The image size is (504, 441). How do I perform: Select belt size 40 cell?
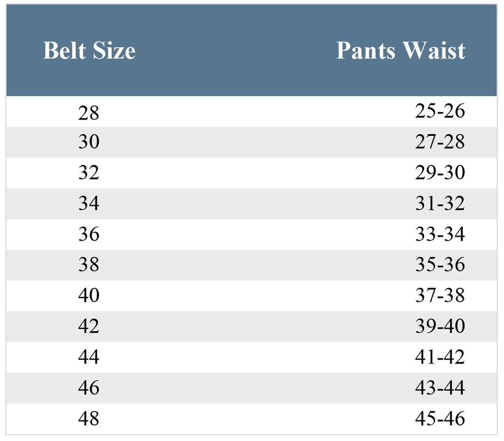click(89, 295)
